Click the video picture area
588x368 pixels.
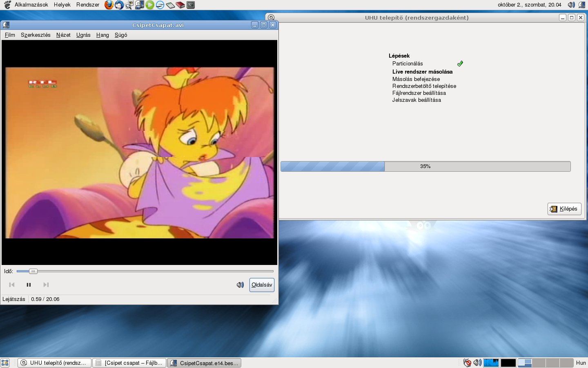coord(139,153)
